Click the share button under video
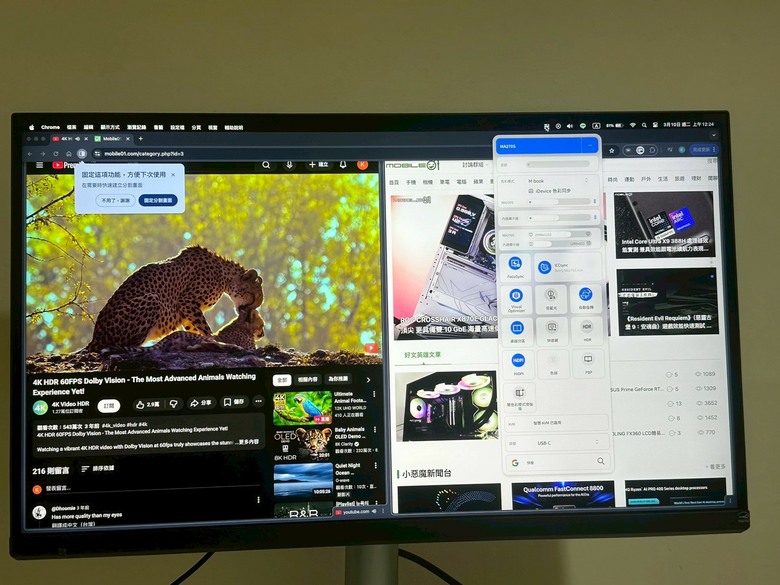This screenshot has width=780, height=585. pyautogui.click(x=200, y=403)
